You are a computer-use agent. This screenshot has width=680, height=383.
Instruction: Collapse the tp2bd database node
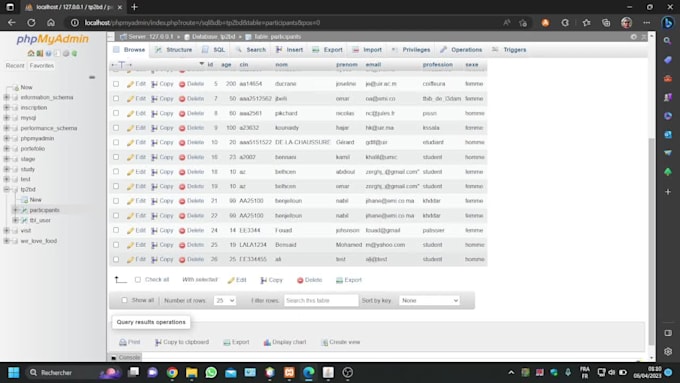[x=7, y=189]
